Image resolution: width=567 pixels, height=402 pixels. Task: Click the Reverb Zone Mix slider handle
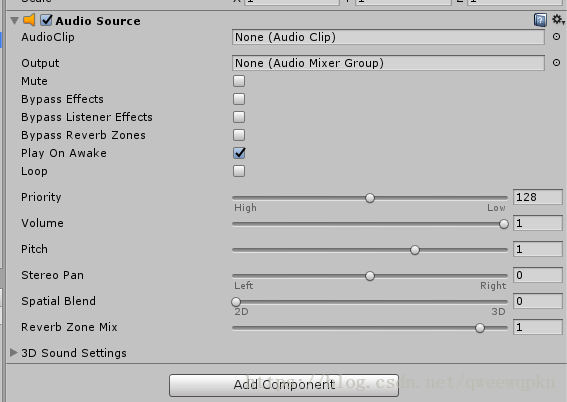[480, 328]
